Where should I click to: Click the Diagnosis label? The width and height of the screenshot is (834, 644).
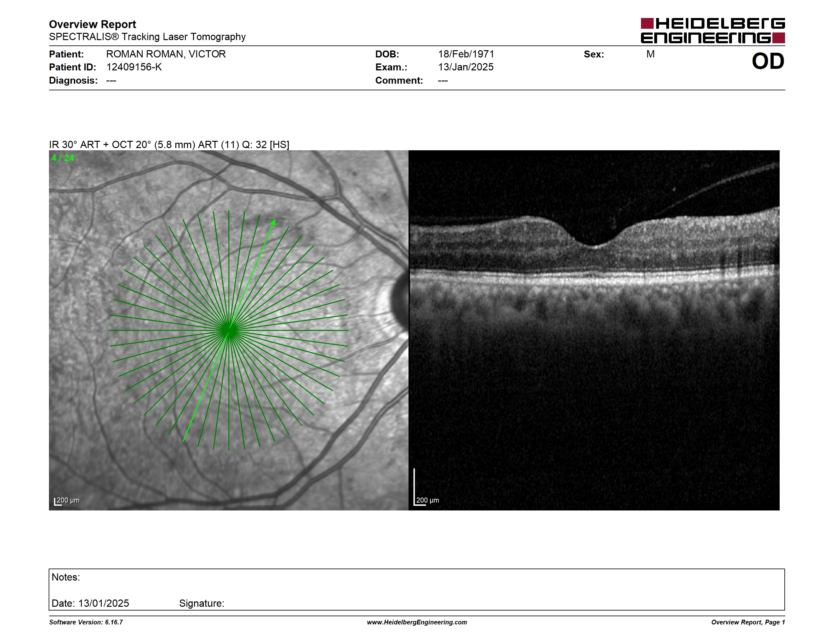pos(73,80)
